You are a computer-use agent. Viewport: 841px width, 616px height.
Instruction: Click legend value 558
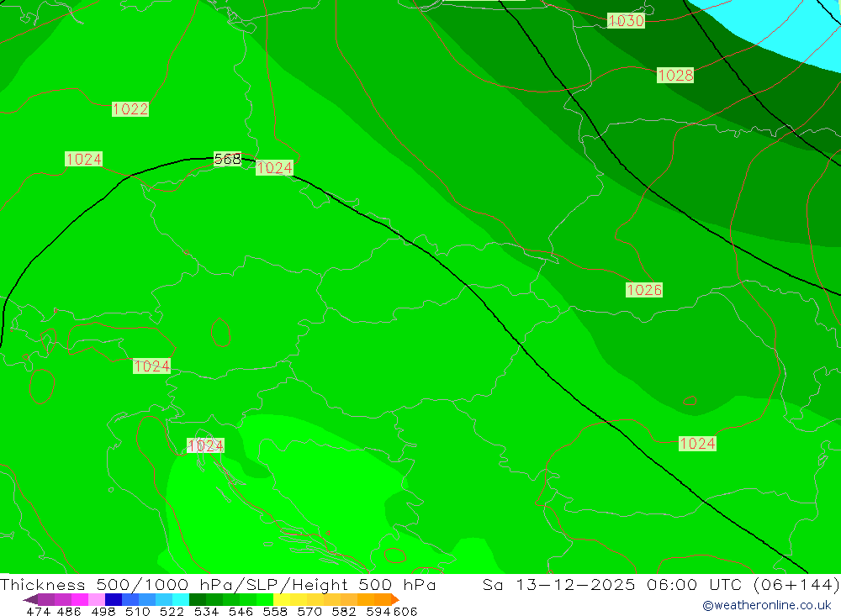275,612
